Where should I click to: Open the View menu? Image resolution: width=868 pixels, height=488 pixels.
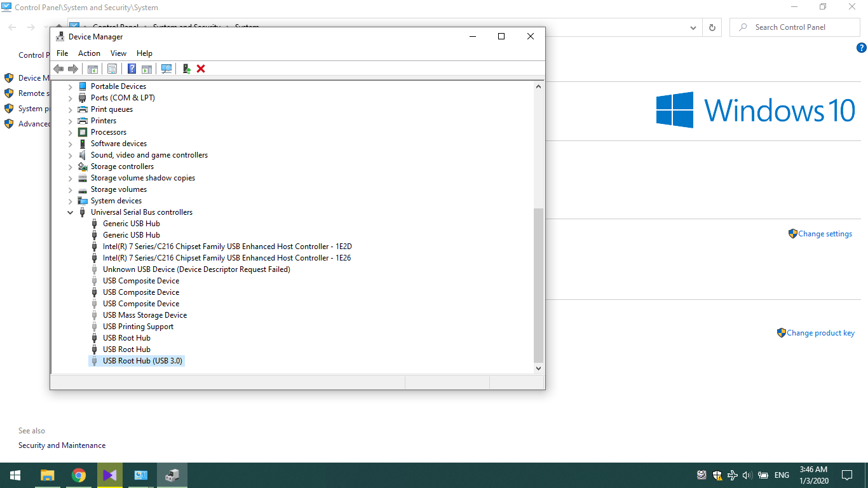click(118, 53)
